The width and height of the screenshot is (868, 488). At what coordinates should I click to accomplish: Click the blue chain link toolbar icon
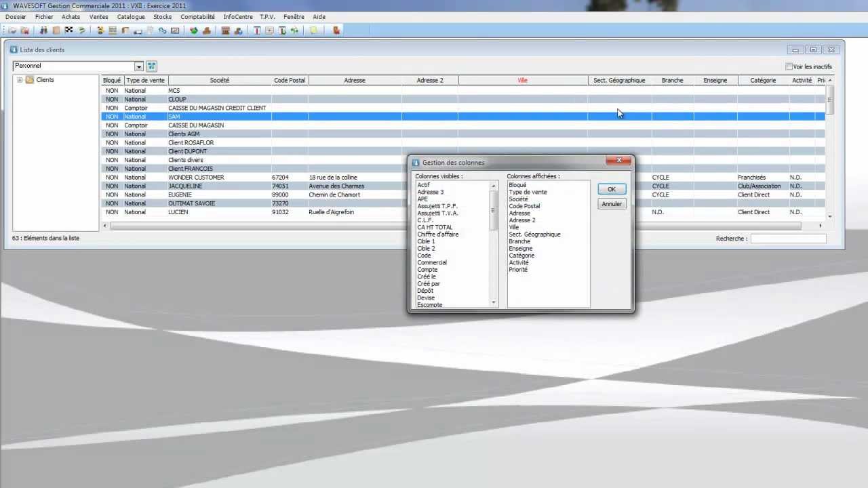[x=163, y=30]
